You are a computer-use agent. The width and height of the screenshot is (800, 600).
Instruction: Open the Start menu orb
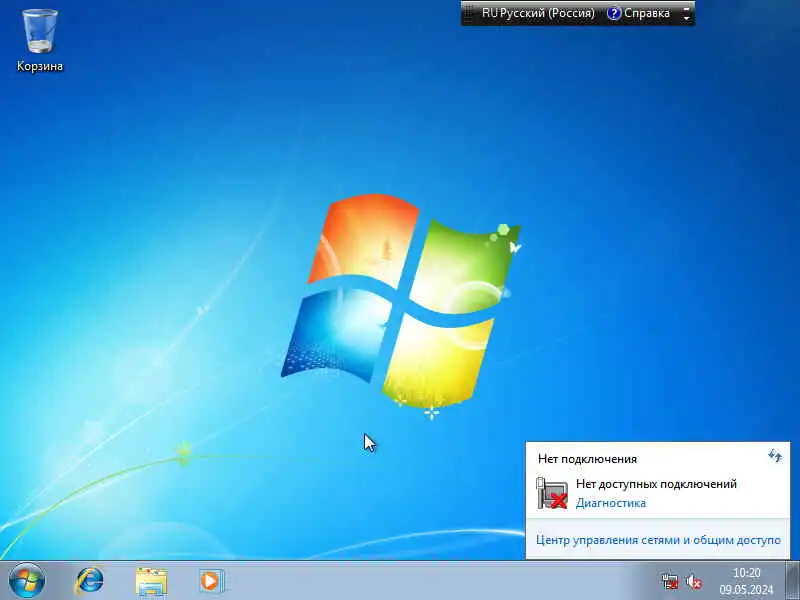(27, 581)
